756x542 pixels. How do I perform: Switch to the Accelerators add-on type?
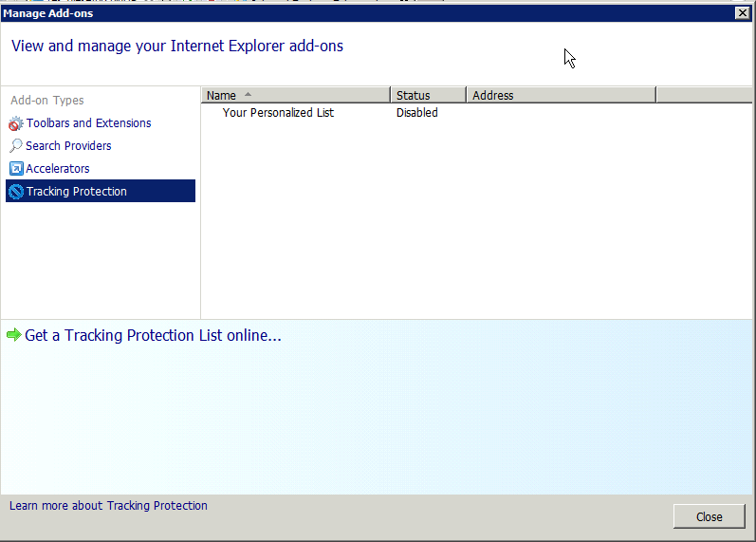coord(58,169)
